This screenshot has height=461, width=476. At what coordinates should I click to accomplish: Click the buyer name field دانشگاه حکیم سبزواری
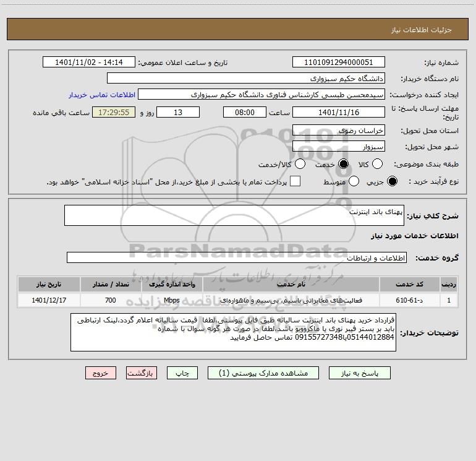point(246,78)
